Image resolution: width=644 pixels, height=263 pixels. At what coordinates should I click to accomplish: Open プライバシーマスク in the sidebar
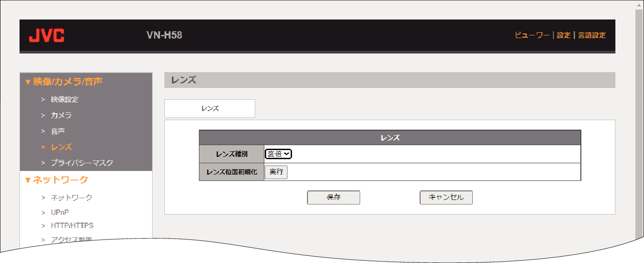pyautogui.click(x=82, y=162)
